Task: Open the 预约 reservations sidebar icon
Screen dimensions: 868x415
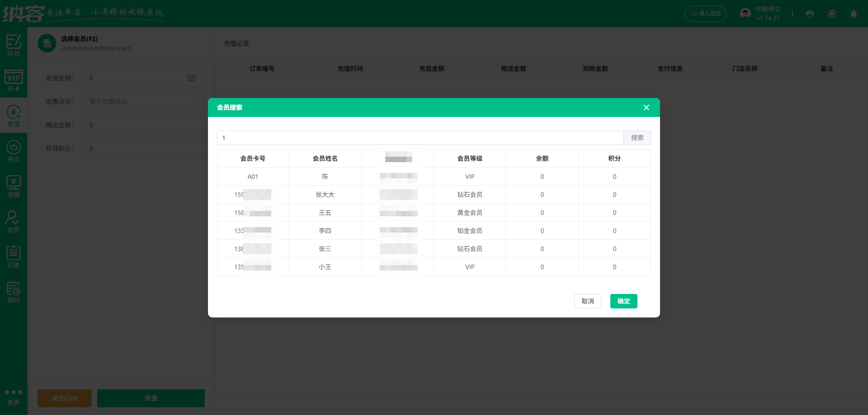Action: [13, 291]
